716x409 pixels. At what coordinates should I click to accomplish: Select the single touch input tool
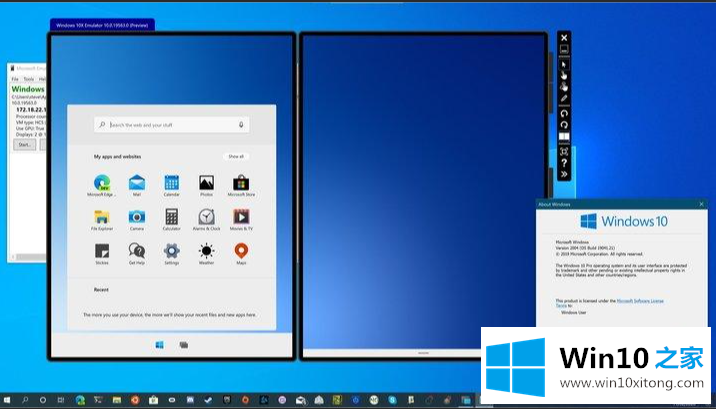(x=564, y=75)
